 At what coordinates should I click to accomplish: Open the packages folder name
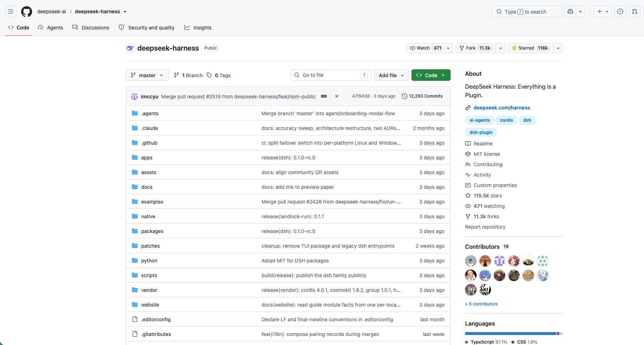152,231
